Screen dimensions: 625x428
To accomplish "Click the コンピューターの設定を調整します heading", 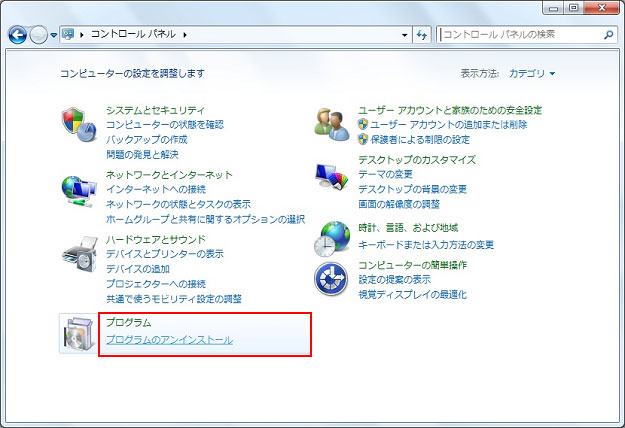I will (132, 73).
